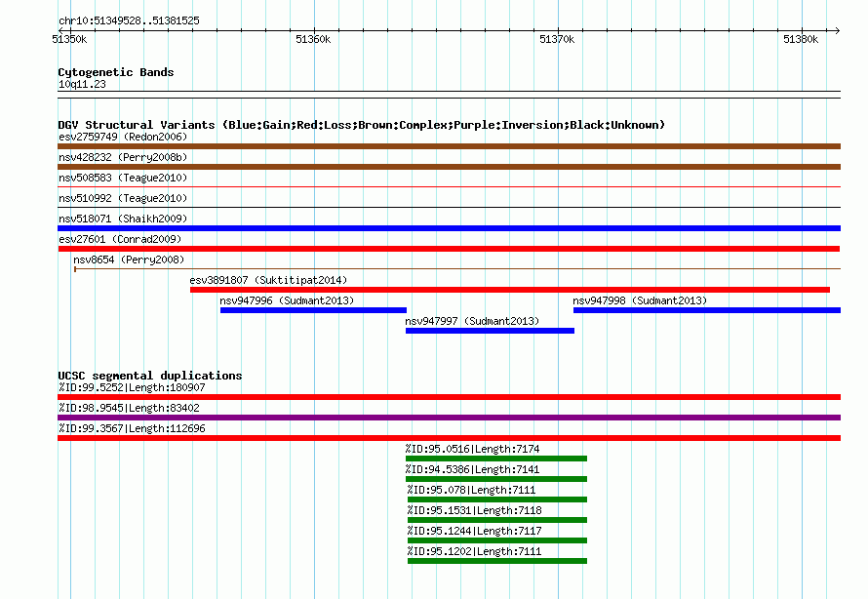Viewport: 868px width, 599px height.
Task: Click the green bar under Length:7117
Action: (x=497, y=540)
